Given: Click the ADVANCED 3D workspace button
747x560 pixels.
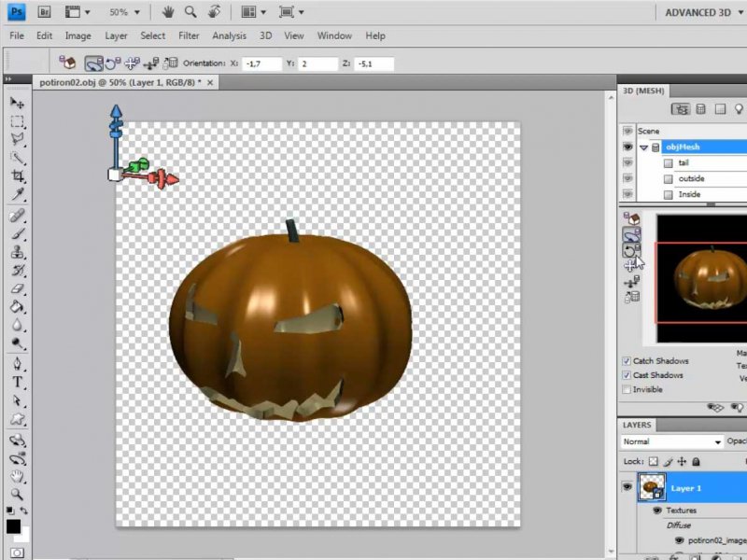Looking at the screenshot, I should [698, 13].
